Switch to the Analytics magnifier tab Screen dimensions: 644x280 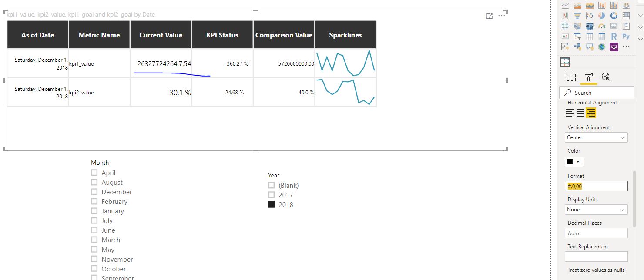(x=606, y=77)
